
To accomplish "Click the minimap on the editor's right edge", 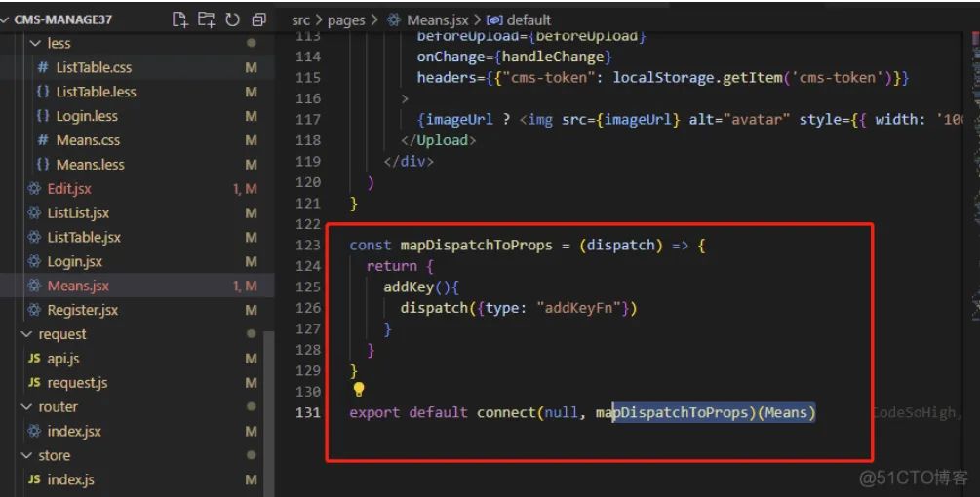I will pos(974,174).
